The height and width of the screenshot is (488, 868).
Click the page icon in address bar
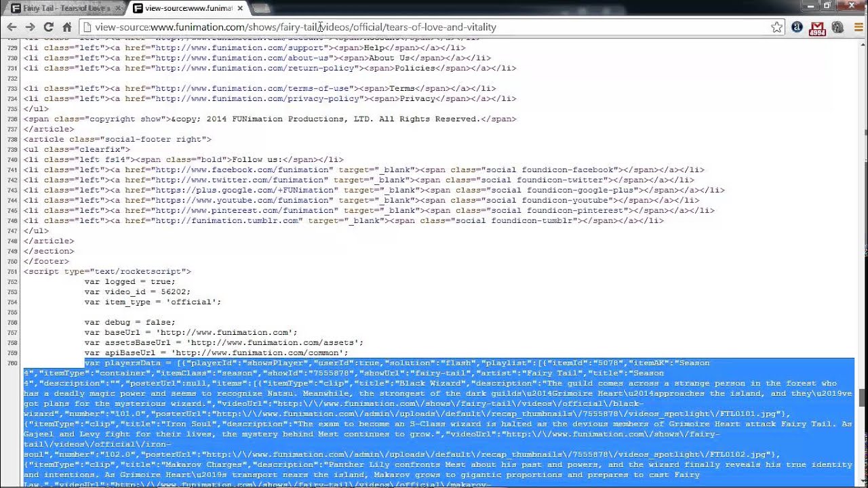pyautogui.click(x=86, y=27)
